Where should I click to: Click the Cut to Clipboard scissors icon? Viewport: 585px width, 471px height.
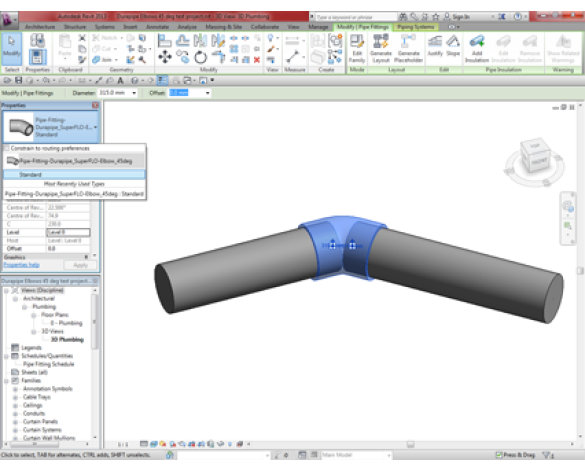tap(82, 38)
